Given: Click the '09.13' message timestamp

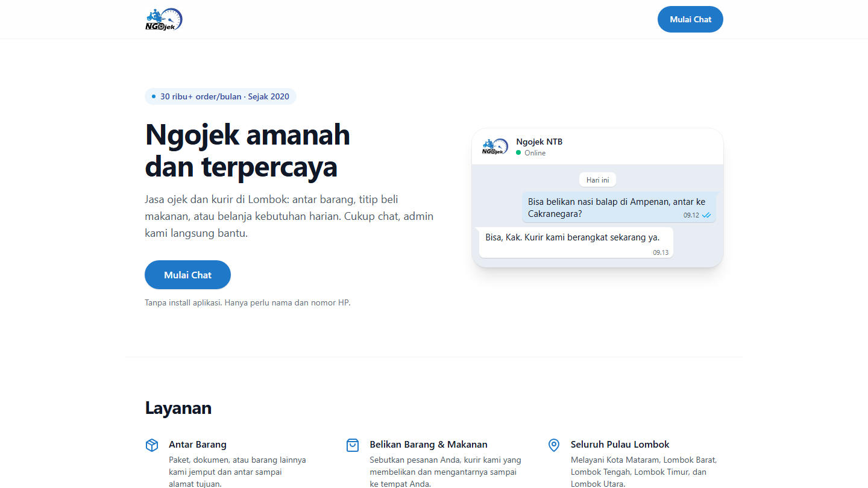Looking at the screenshot, I should pyautogui.click(x=661, y=252).
